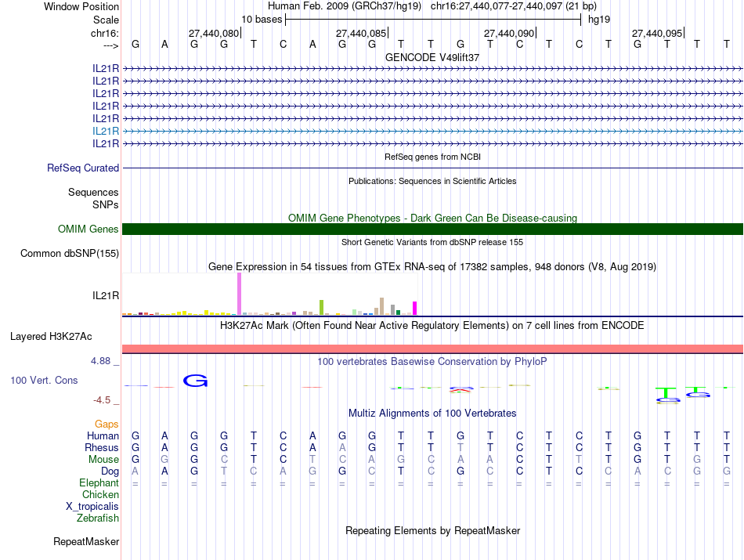Click the SNPs subtrack label
The width and height of the screenshot is (744, 560).
[x=106, y=204]
